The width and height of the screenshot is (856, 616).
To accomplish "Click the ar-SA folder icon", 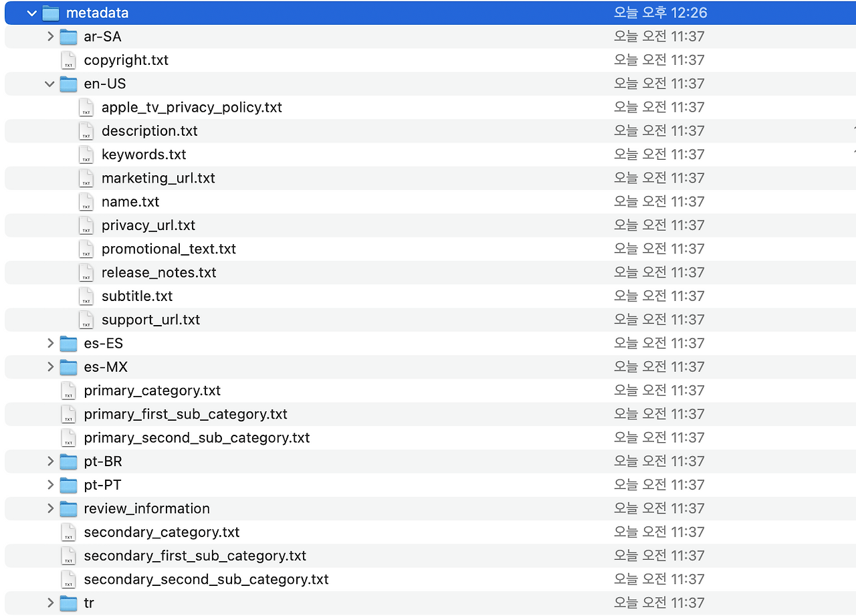I will click(x=68, y=37).
